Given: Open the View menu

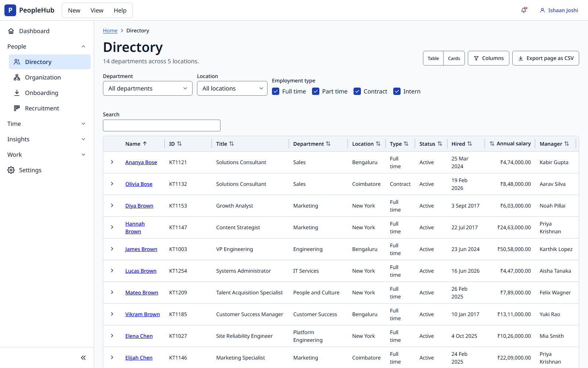Looking at the screenshot, I should (97, 10).
